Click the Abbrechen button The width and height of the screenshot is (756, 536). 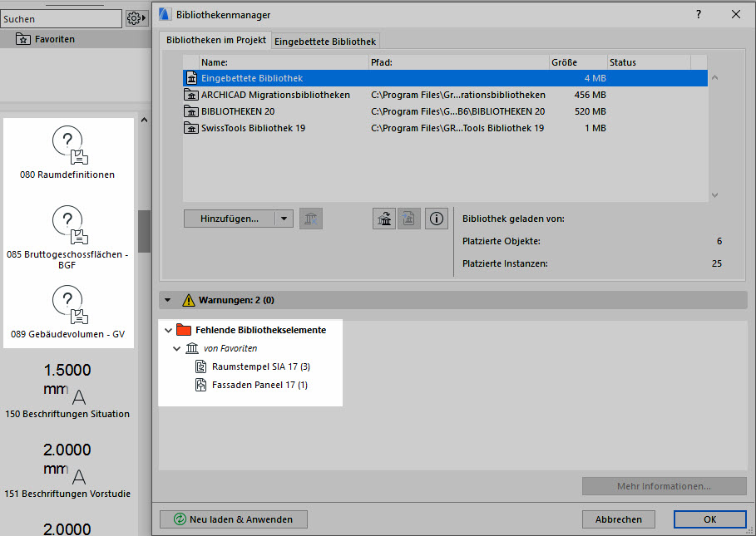tap(619, 519)
